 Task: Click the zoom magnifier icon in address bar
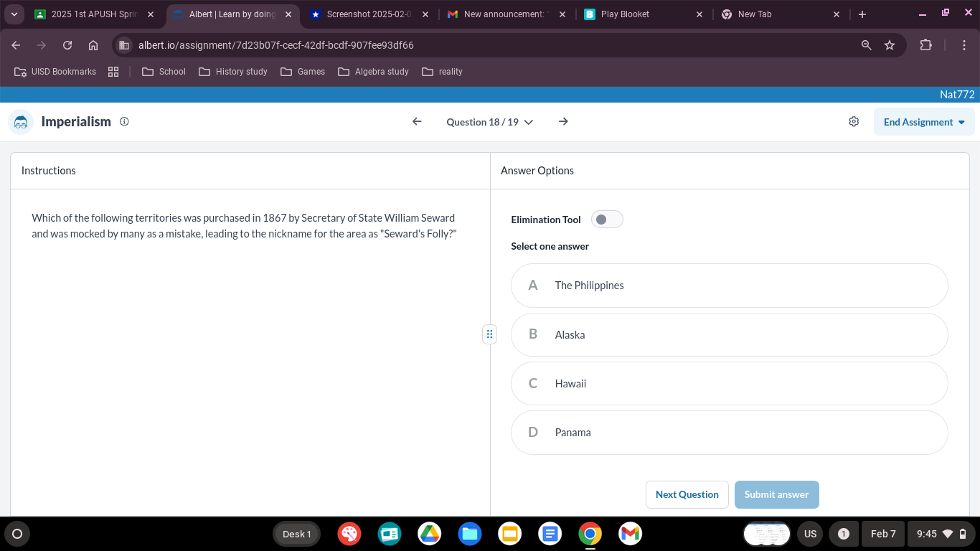[867, 45]
